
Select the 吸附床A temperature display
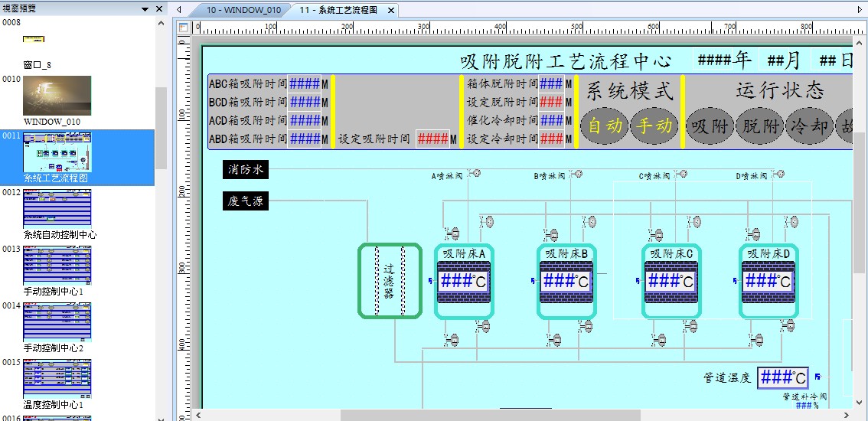464,281
